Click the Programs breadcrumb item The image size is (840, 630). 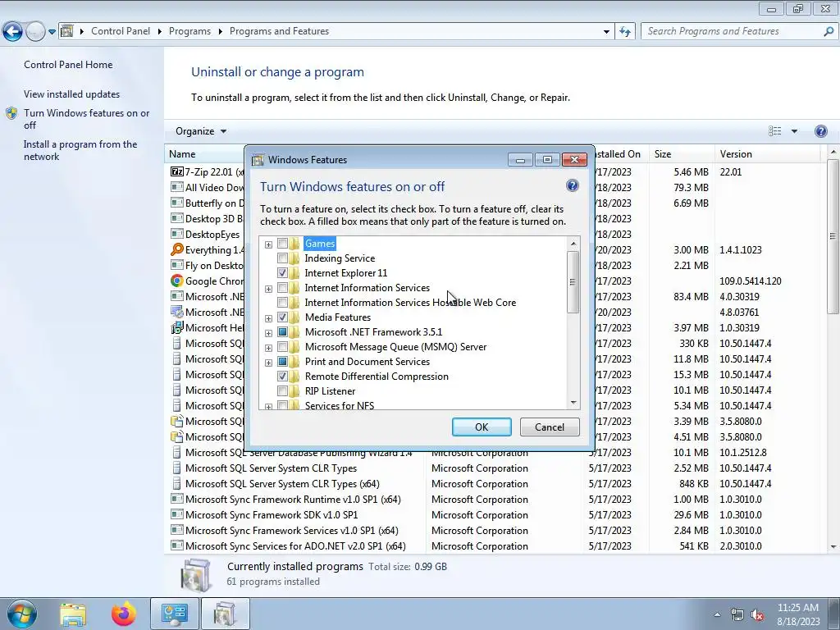(189, 31)
